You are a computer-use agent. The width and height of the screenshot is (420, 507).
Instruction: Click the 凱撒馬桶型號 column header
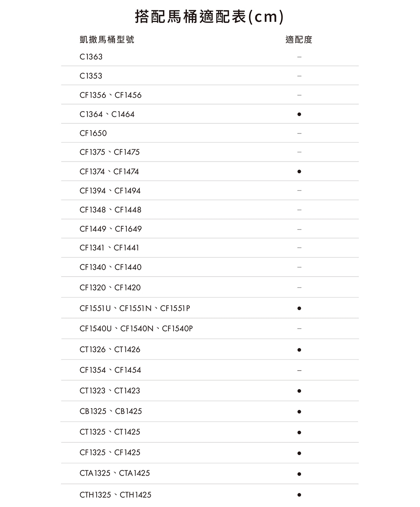coord(107,40)
